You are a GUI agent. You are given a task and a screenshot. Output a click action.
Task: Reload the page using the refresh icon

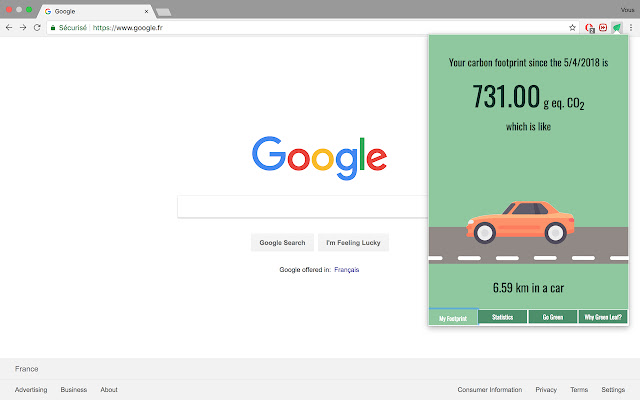37,27
